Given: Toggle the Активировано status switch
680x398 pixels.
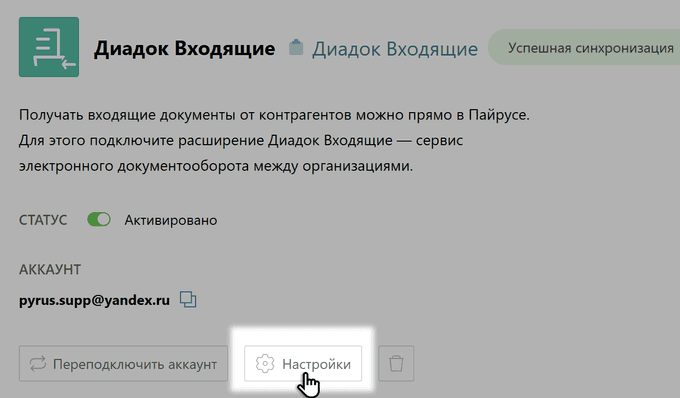Looking at the screenshot, I should click(99, 220).
